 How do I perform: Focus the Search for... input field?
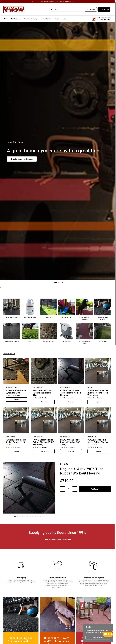[x=67, y=10]
